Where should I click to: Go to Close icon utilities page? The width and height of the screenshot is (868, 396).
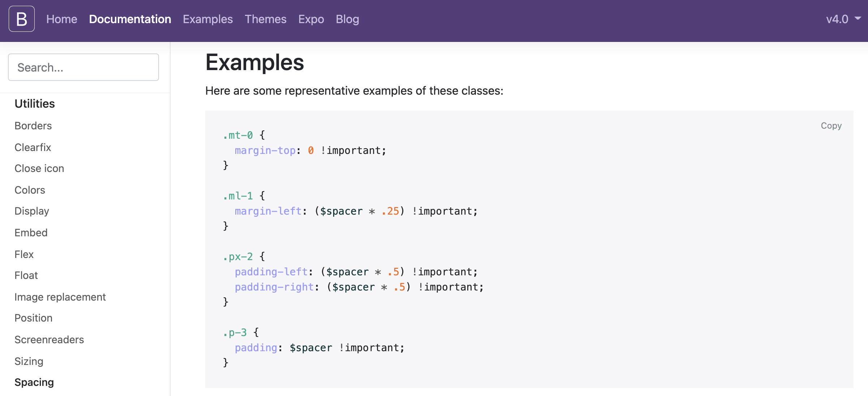tap(39, 168)
